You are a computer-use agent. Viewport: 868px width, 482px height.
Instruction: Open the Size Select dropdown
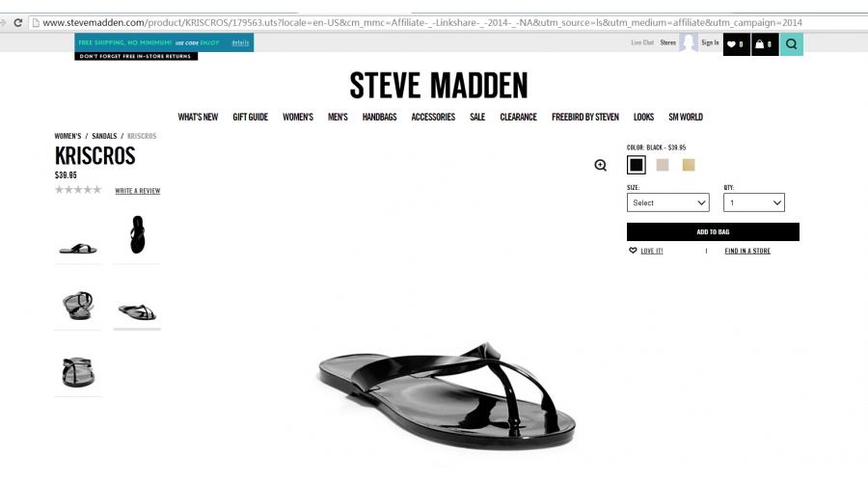pos(668,202)
